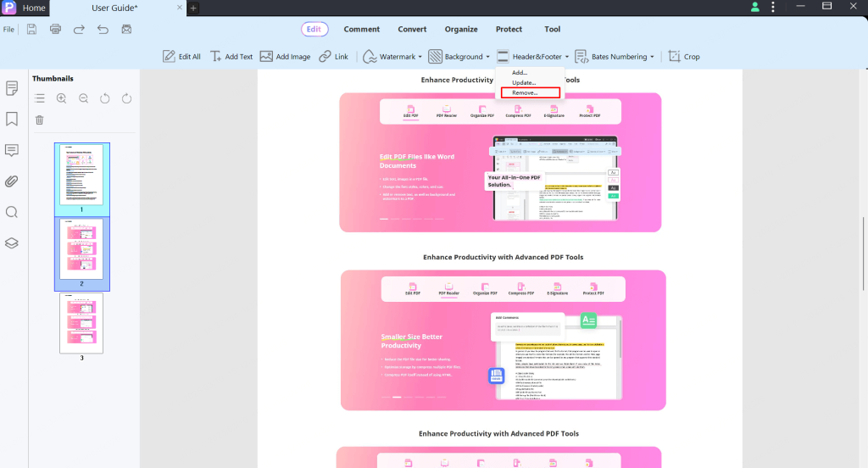Save the document with the floppy icon

pos(31,30)
